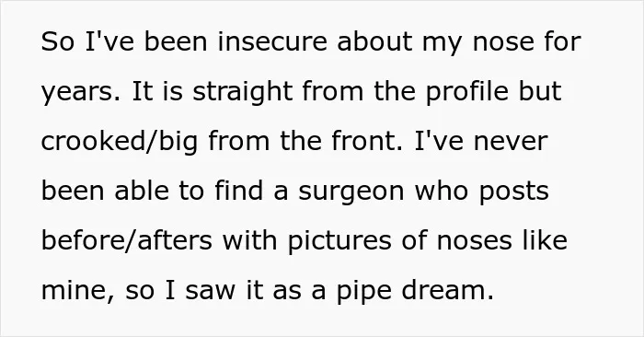Click the text "crooked/big"

pos(120,141)
